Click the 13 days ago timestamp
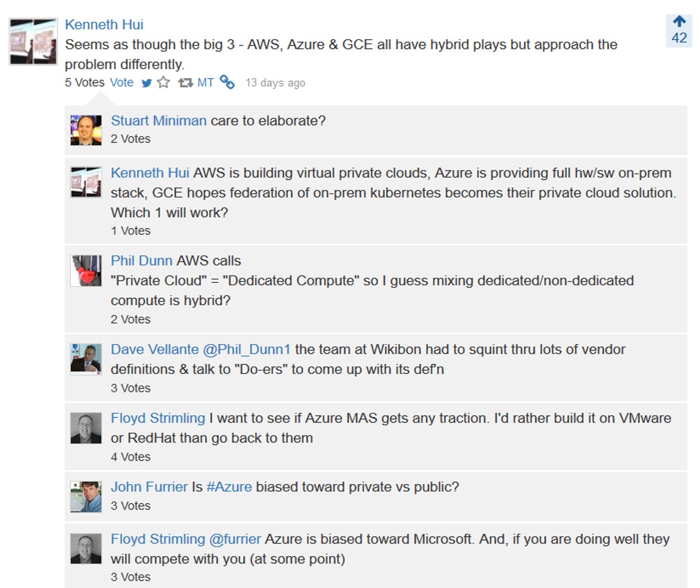Screen dimensions: 700x588 [275, 83]
